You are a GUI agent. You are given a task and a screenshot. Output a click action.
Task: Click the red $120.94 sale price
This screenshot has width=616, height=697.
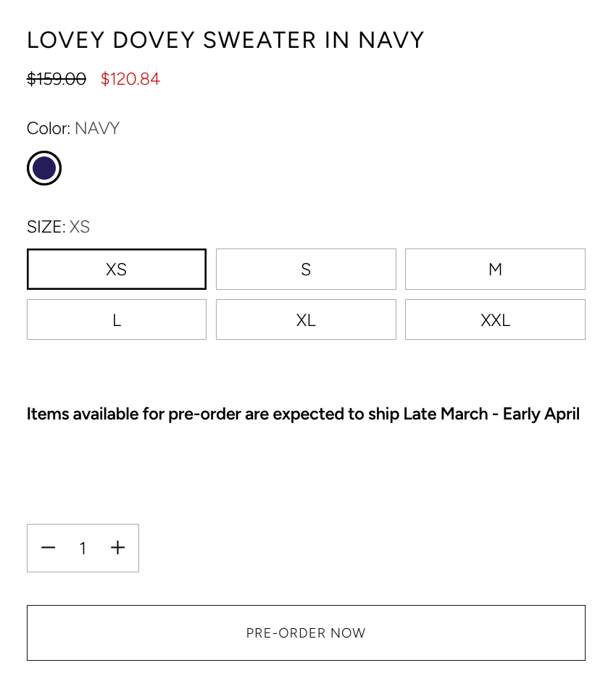tap(130, 79)
